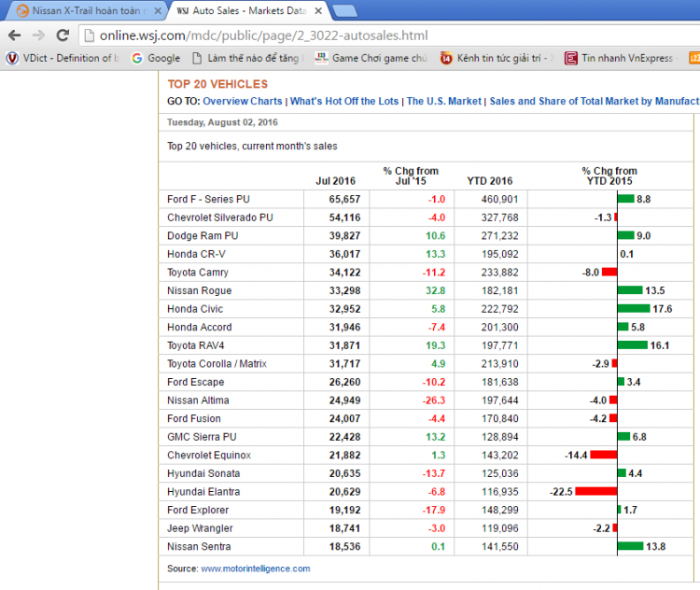The width and height of the screenshot is (700, 590).
Task: Open the Tin nhanh VnExpress bookmark
Action: (x=621, y=58)
